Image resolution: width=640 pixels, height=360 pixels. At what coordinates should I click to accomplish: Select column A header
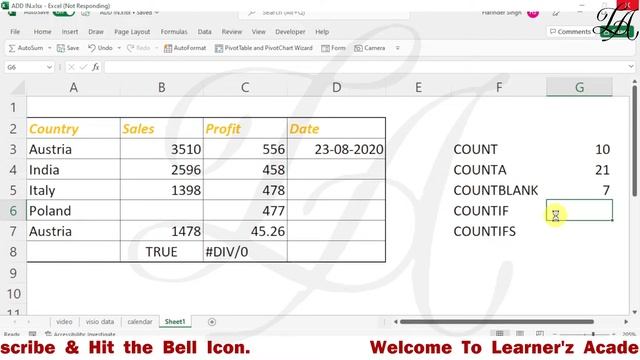tap(73, 87)
